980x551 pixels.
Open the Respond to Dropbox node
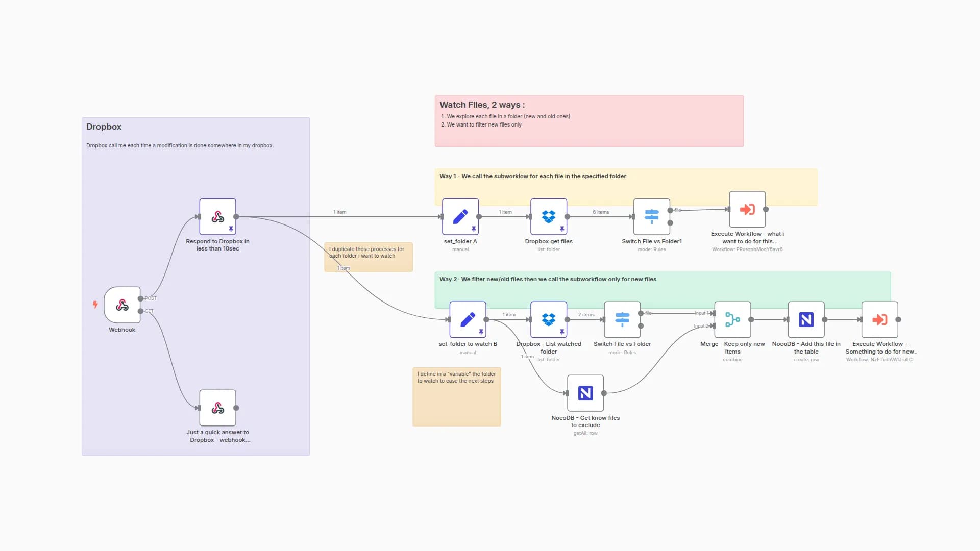pos(217,217)
